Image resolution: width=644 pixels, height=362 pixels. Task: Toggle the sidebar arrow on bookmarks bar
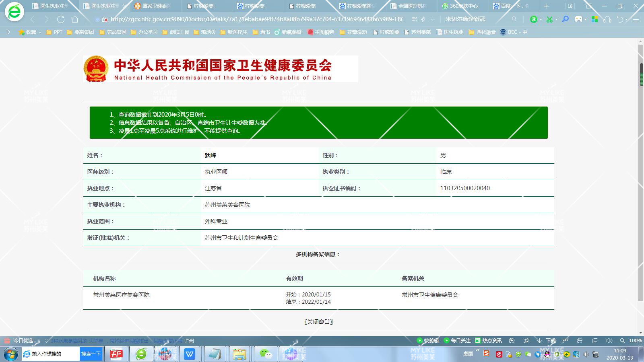[x=8, y=32]
